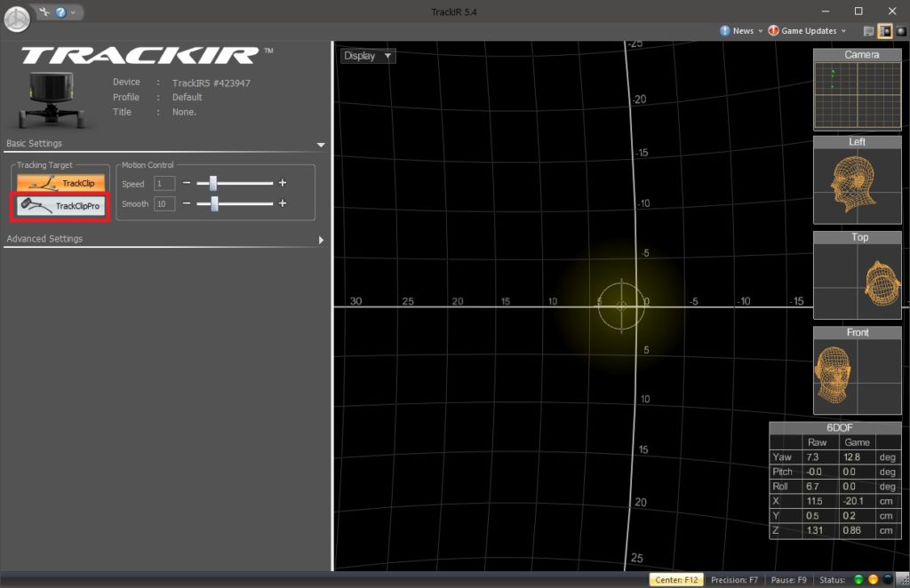Click the Speed slider handle
Viewport: 910px width, 588px height.
click(x=213, y=183)
